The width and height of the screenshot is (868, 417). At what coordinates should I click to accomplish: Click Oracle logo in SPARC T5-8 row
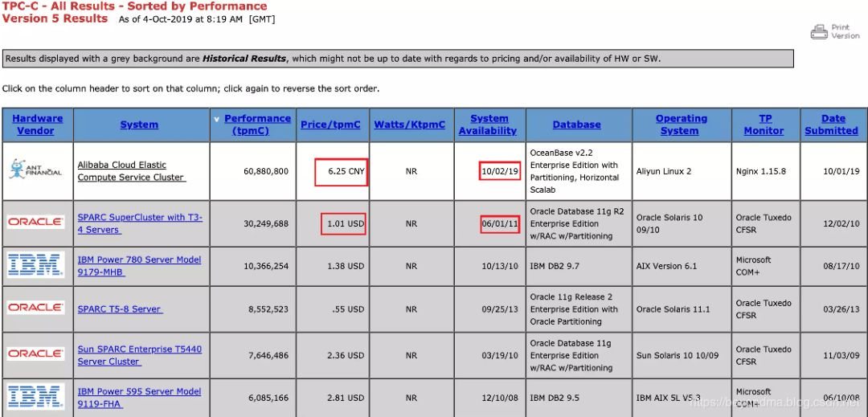[x=36, y=307]
